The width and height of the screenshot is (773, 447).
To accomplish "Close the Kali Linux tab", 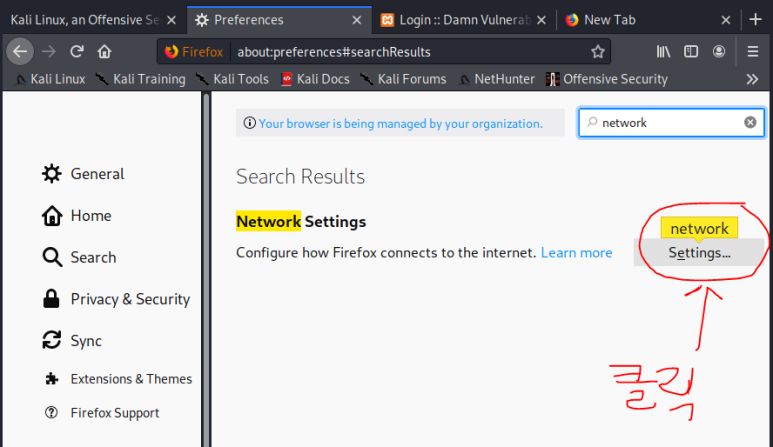I will [x=171, y=20].
